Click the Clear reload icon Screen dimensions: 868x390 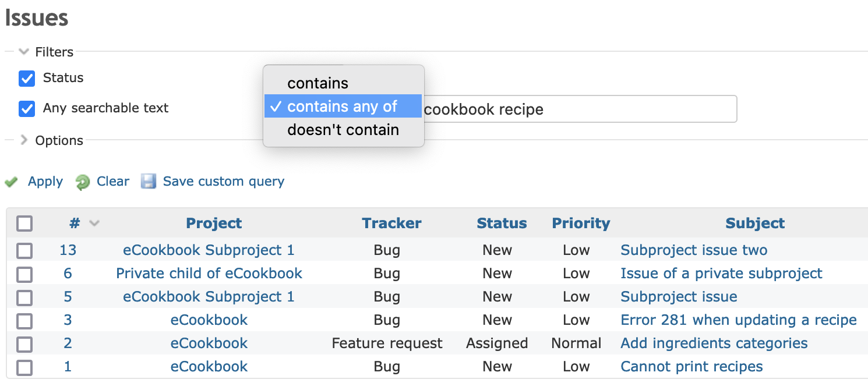(x=83, y=182)
